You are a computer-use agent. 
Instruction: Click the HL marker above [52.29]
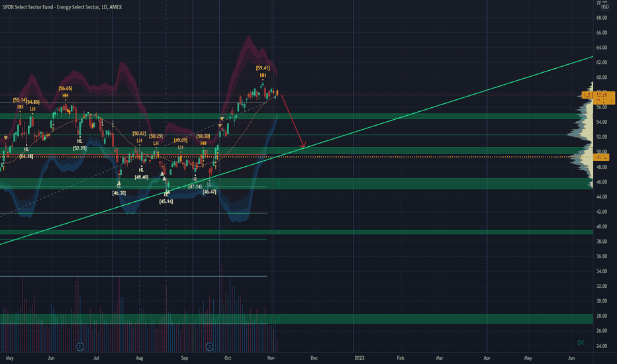pyautogui.click(x=79, y=141)
